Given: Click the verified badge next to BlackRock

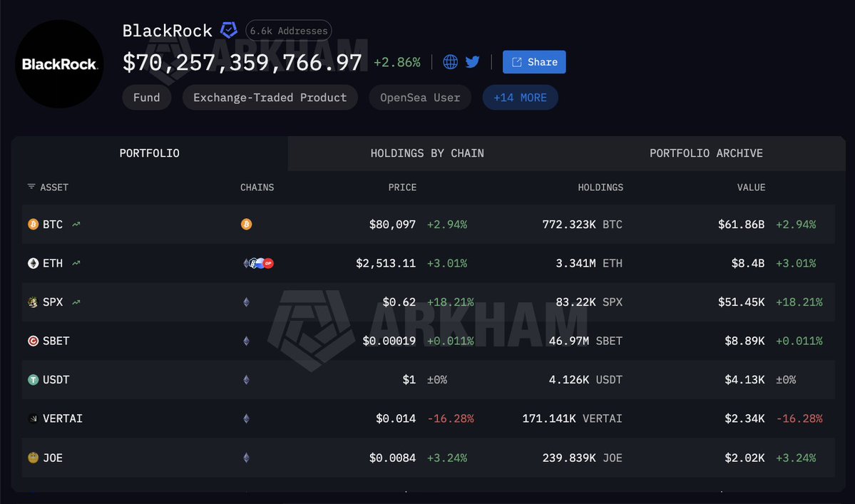Looking at the screenshot, I should 228,30.
